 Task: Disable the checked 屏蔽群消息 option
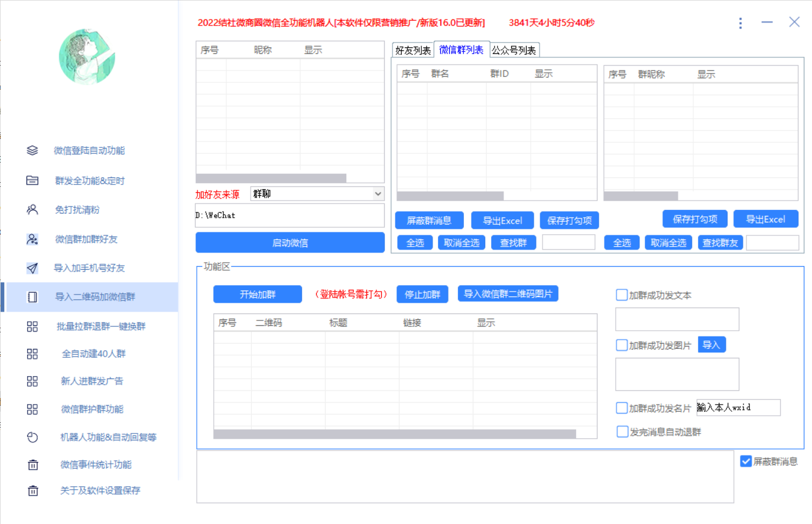[x=746, y=461]
